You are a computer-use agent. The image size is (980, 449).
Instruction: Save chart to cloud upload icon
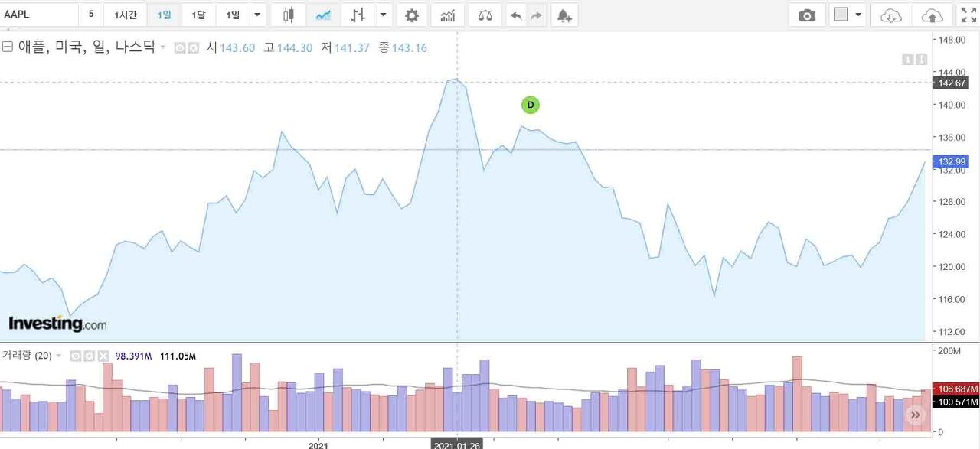coord(933,15)
